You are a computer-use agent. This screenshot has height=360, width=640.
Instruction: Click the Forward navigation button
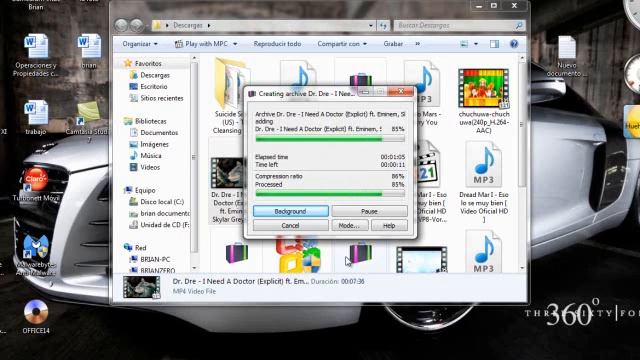[x=137, y=25]
